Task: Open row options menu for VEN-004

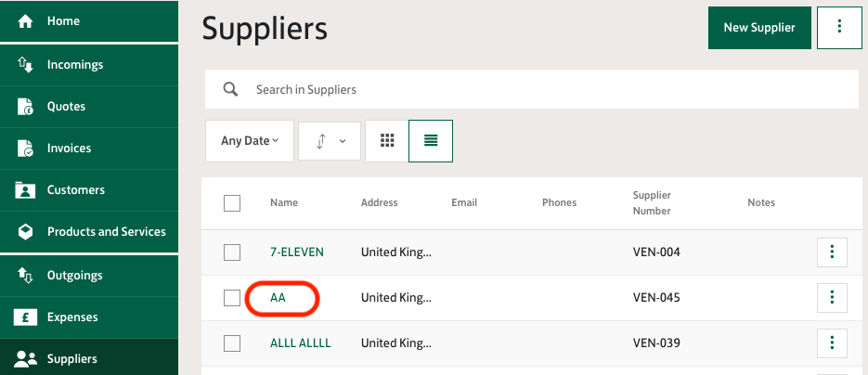Action: pyautogui.click(x=832, y=252)
